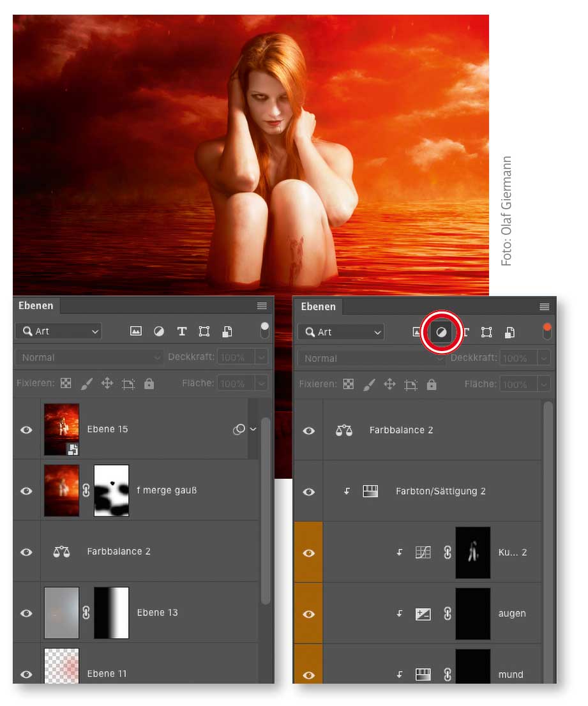Screen dimensions: 588x706
Task: Lock transparent pixels in left panel
Action: click(x=66, y=383)
